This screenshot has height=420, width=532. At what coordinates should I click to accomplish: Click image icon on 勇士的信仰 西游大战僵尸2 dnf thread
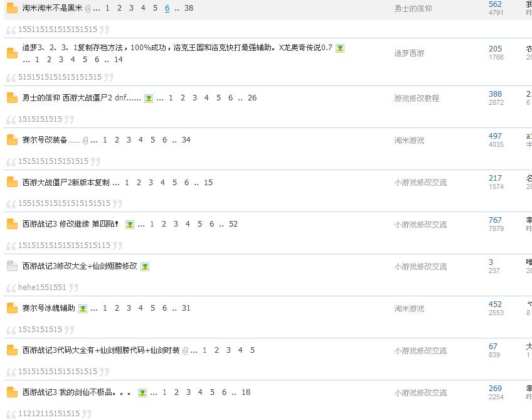(x=149, y=99)
